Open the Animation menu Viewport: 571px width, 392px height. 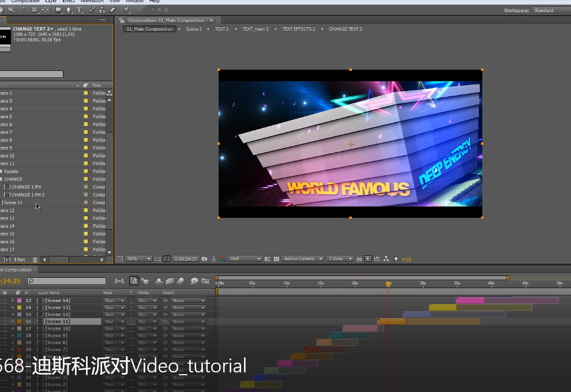[x=92, y=2]
